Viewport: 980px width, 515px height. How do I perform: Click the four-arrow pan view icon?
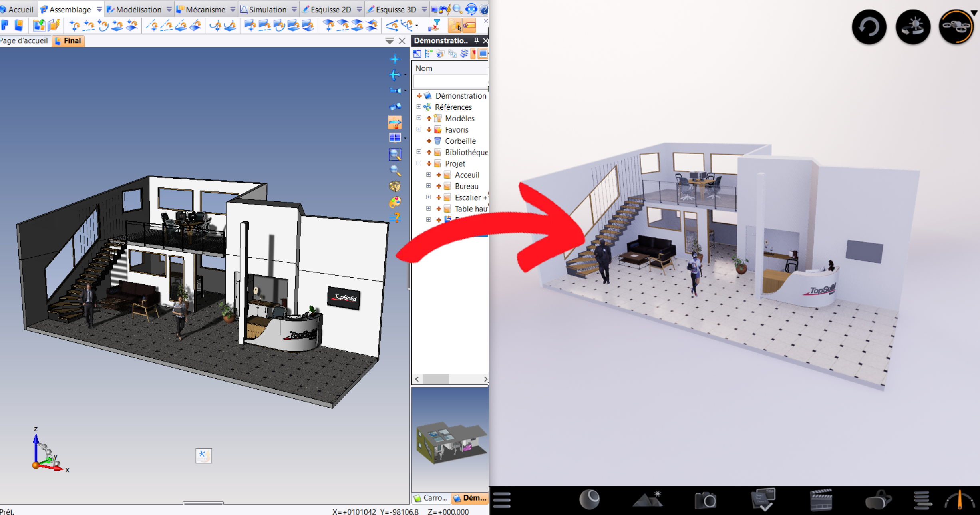click(x=395, y=59)
